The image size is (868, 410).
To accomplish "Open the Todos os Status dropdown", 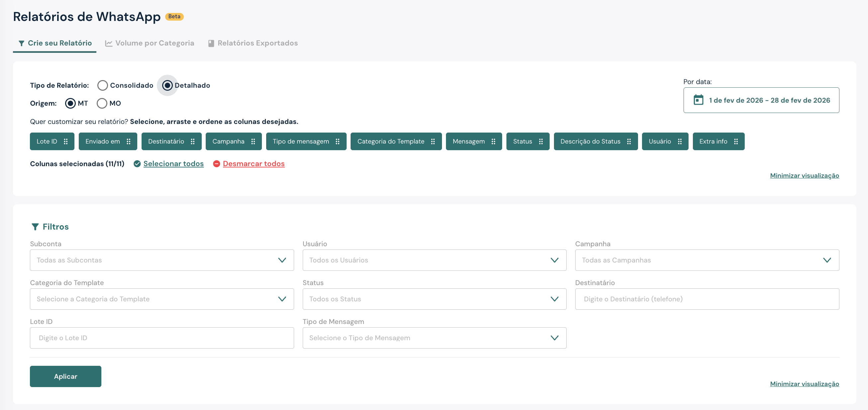I will [434, 299].
